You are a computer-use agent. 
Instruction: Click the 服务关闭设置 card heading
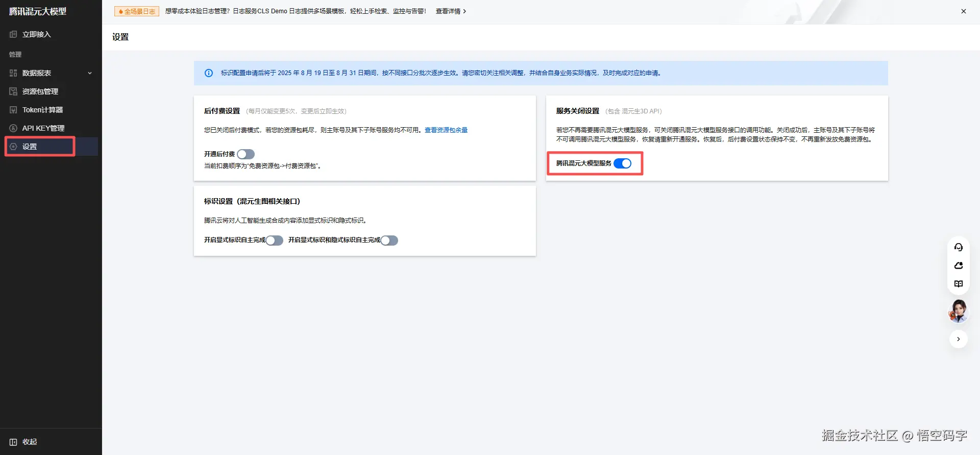(578, 111)
